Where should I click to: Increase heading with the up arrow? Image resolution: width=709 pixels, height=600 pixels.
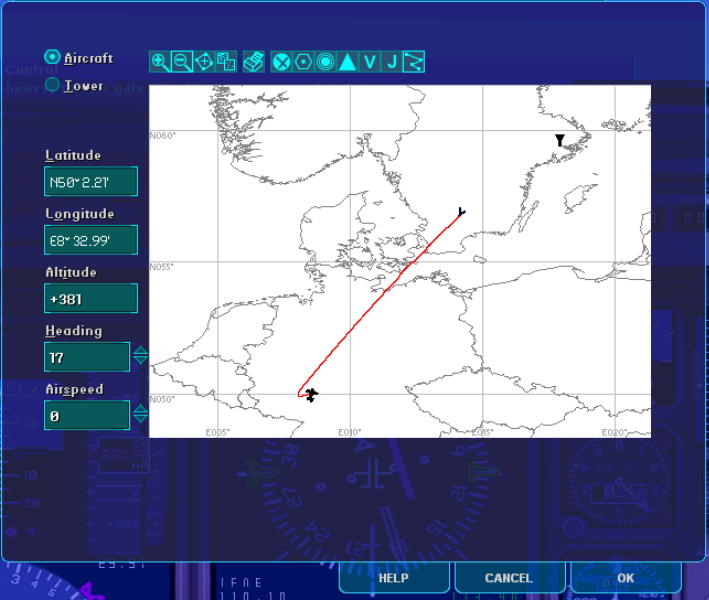tap(141, 350)
